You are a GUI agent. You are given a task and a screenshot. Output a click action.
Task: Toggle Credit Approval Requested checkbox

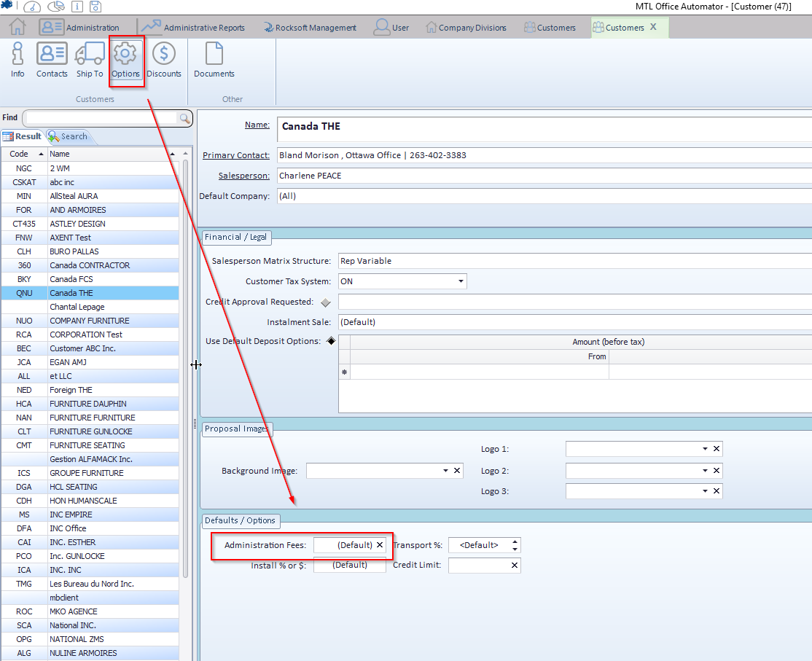click(325, 302)
